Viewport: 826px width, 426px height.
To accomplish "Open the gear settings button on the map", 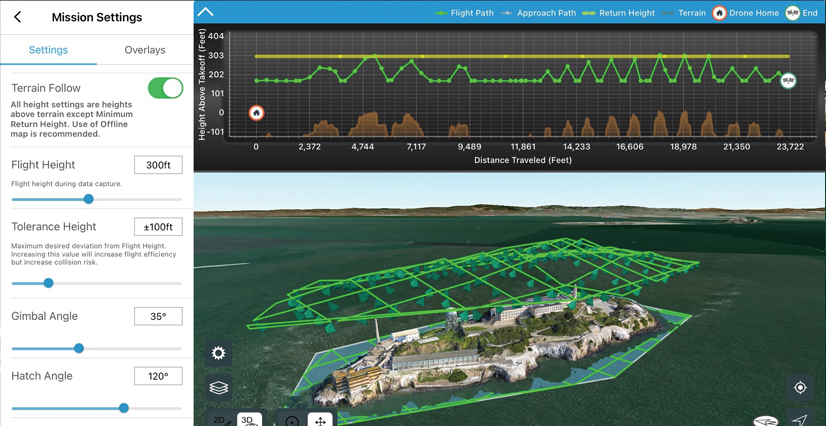I will coord(218,353).
